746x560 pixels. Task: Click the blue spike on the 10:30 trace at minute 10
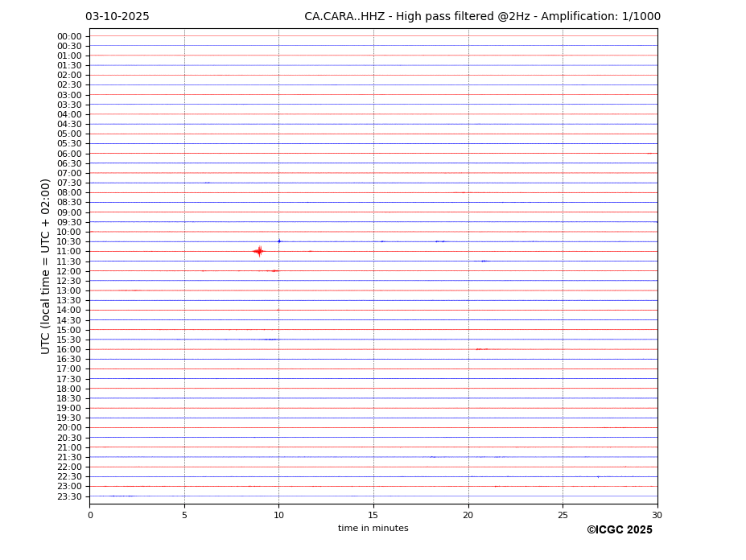[x=279, y=241]
